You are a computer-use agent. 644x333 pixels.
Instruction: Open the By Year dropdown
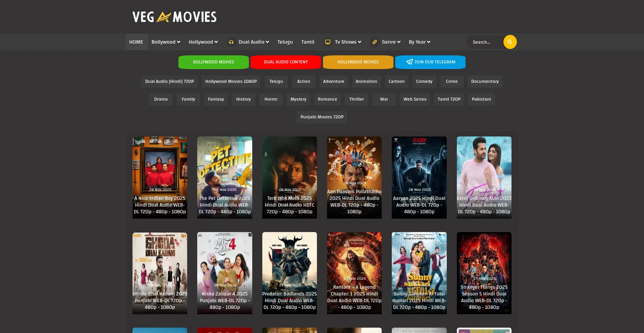point(419,42)
